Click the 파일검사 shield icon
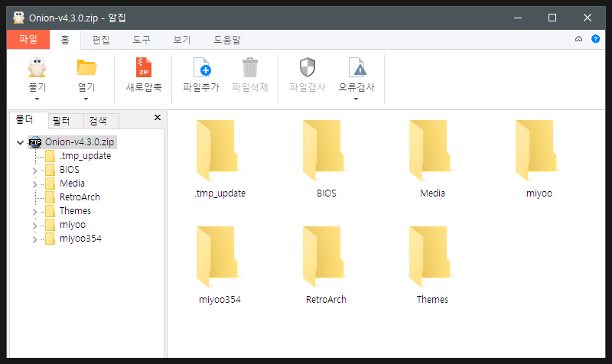Image resolution: width=612 pixels, height=364 pixels. (308, 67)
